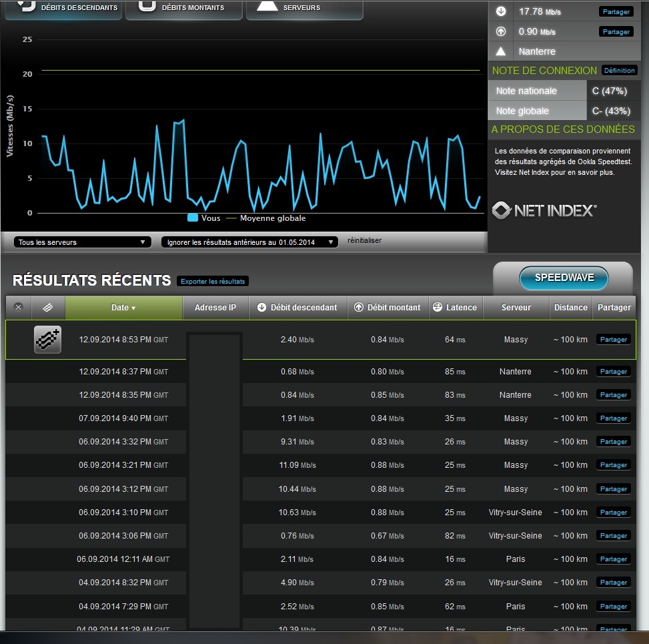Open the Serveurs tab
Screen dimensions: 649x644
pyautogui.click(x=304, y=8)
